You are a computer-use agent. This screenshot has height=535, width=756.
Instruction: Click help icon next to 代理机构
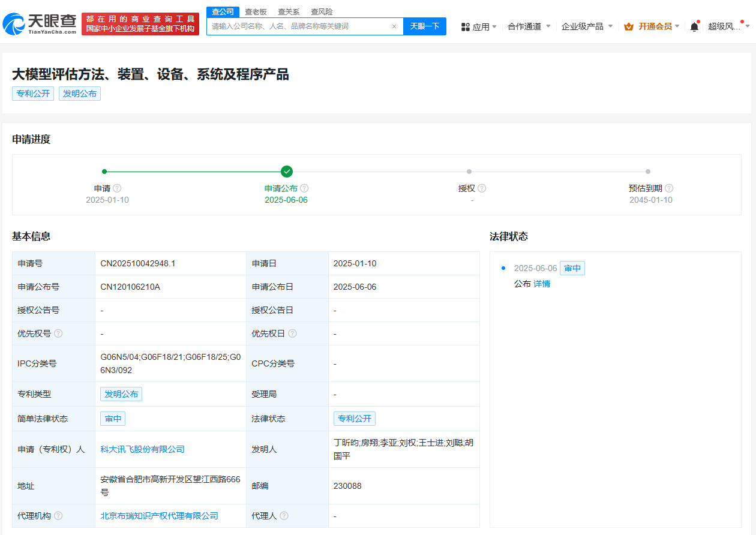point(58,516)
